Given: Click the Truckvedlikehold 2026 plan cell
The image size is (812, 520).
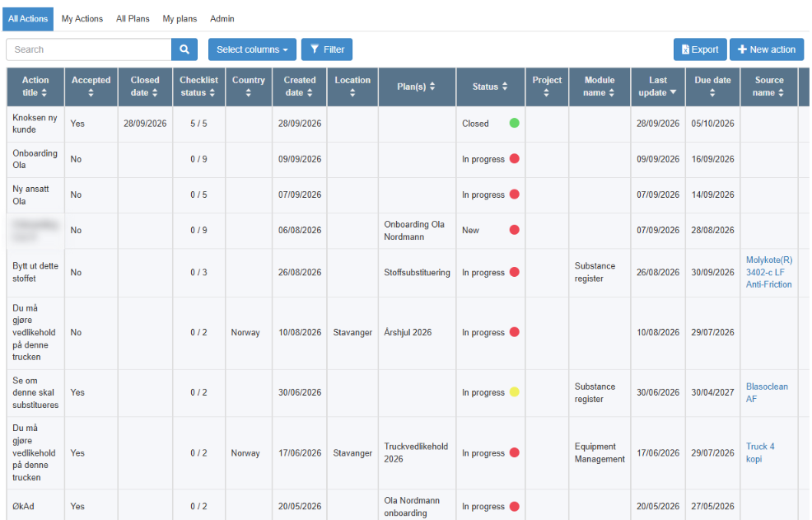Looking at the screenshot, I should pos(416,452).
